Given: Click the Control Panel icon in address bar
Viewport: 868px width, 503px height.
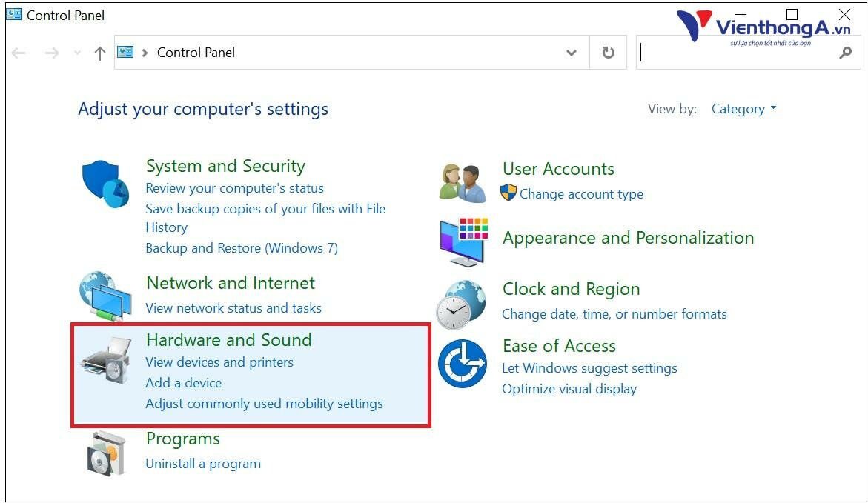Looking at the screenshot, I should click(x=126, y=51).
